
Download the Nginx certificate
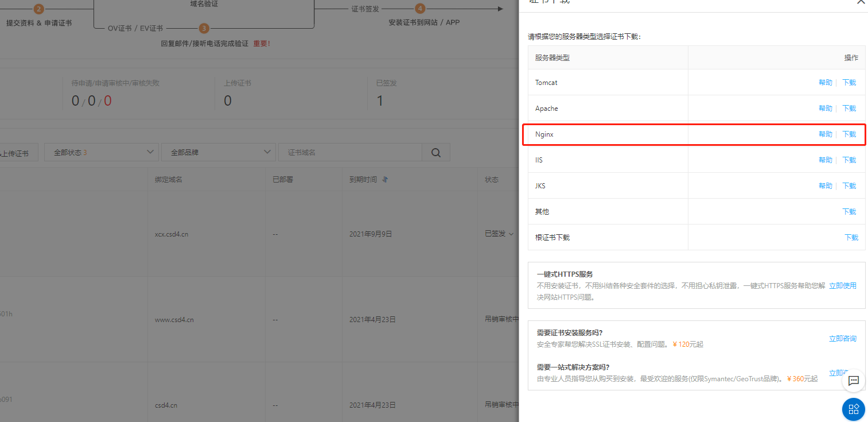pyautogui.click(x=849, y=134)
